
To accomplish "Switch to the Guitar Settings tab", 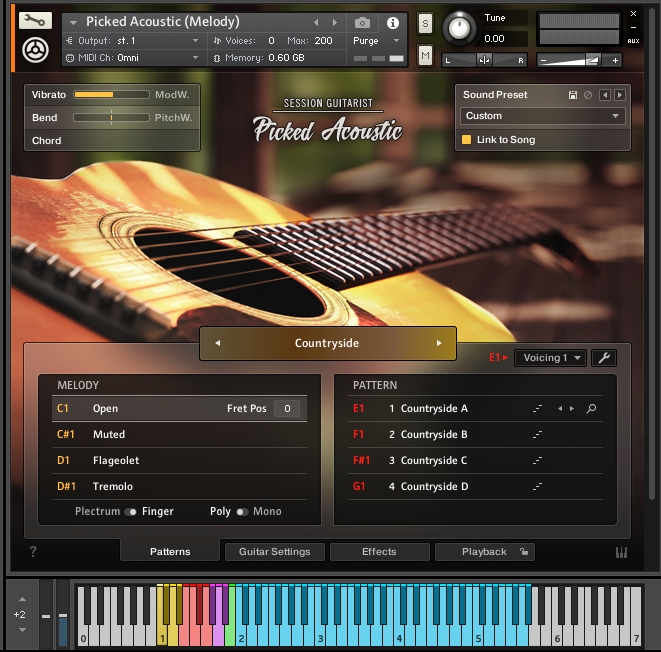I will [274, 552].
